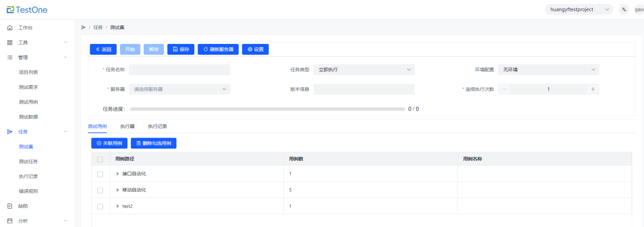Screen dimensions: 644x227
Task: Click the 关联用例 button
Action: [x=109, y=144]
